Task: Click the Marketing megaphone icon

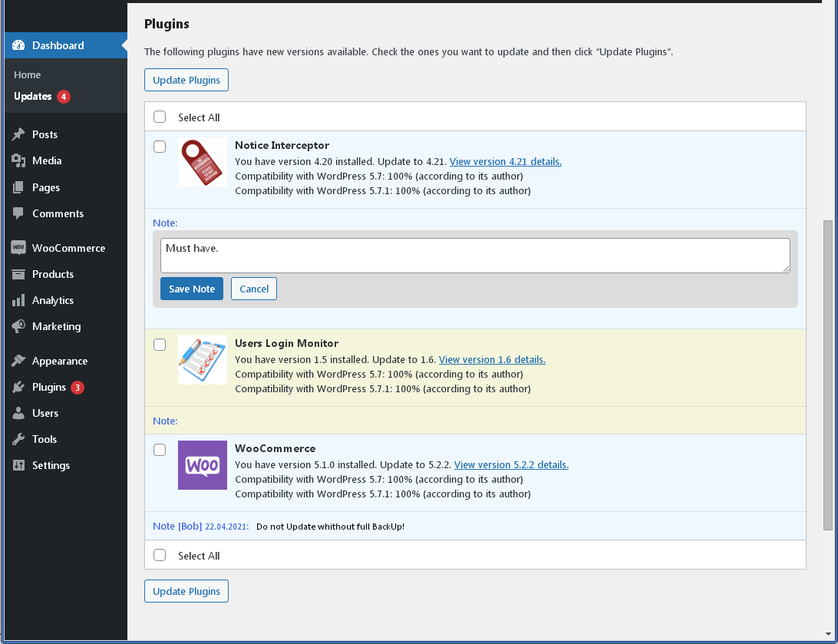Action: tap(18, 326)
